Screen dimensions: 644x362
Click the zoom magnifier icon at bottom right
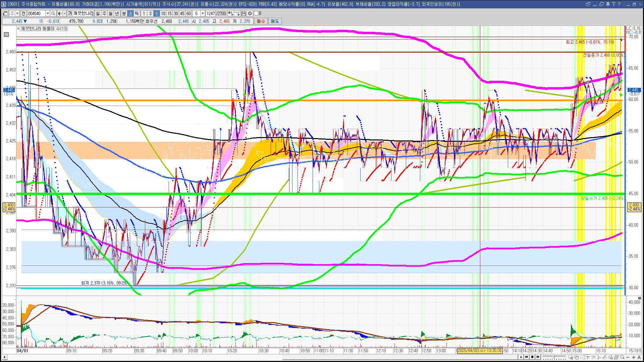622,357
